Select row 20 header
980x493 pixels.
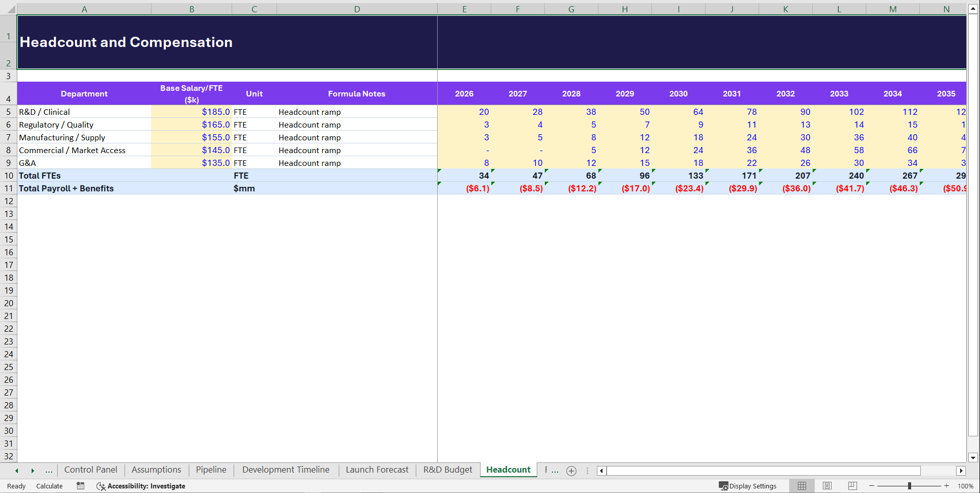9,303
